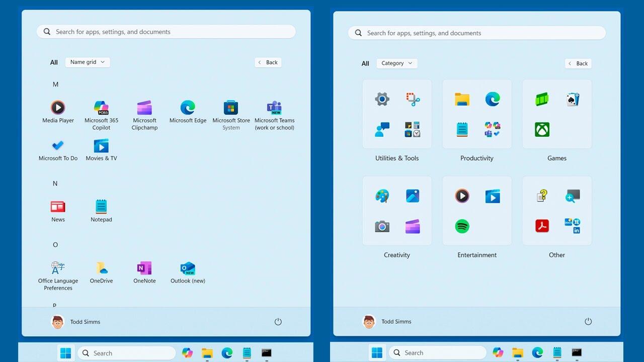Open File Explorer in Productivity category
Screen dimensions: 644x362
tap(462, 99)
